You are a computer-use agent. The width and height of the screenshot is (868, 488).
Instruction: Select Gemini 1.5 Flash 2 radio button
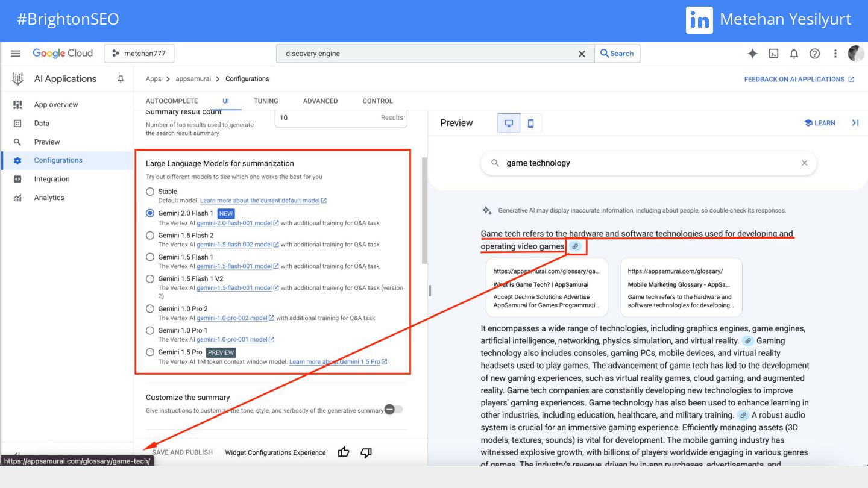[150, 235]
